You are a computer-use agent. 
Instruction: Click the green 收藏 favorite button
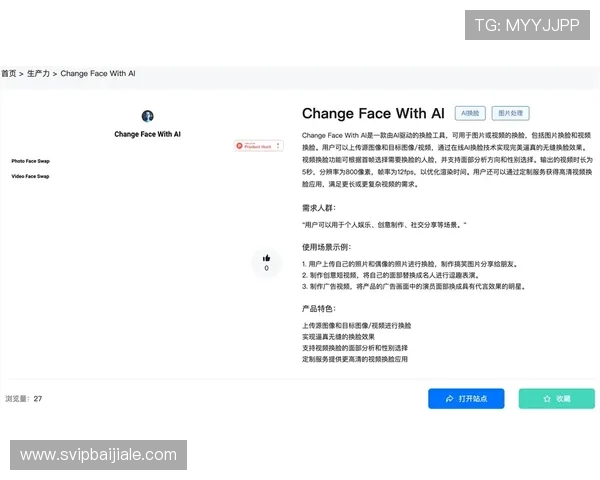pyautogui.click(x=557, y=398)
